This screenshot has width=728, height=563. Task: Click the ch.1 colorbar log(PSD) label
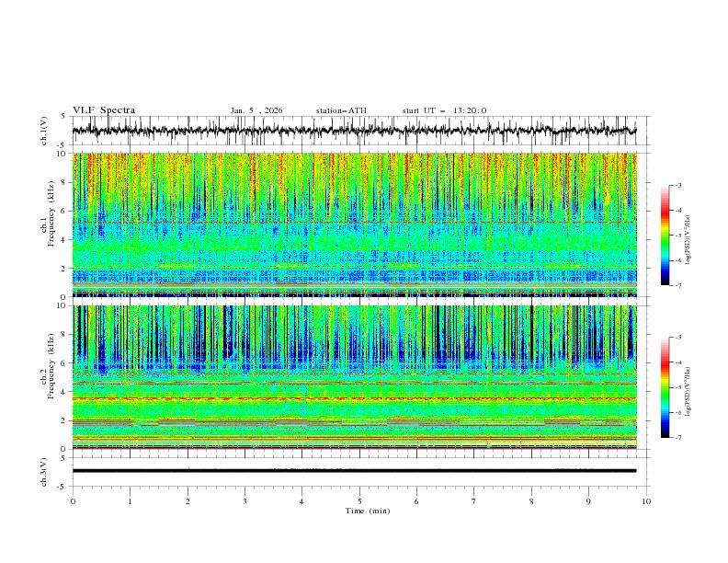click(688, 240)
